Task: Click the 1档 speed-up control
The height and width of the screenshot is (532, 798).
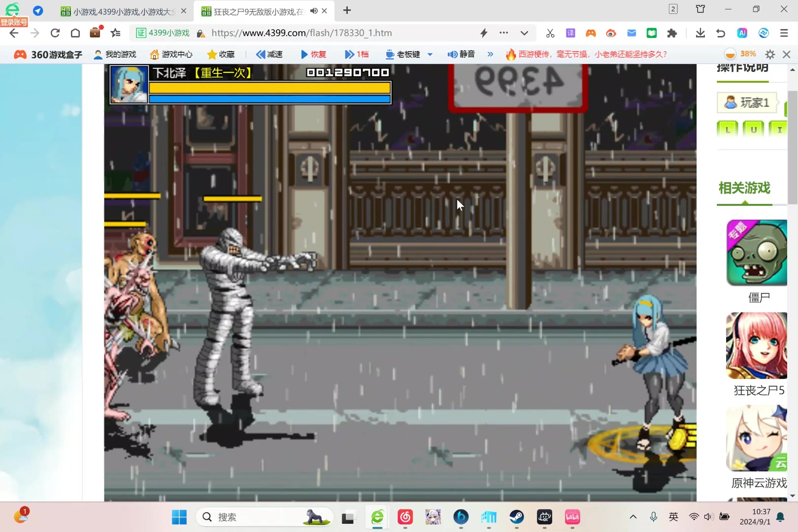Action: (x=357, y=54)
